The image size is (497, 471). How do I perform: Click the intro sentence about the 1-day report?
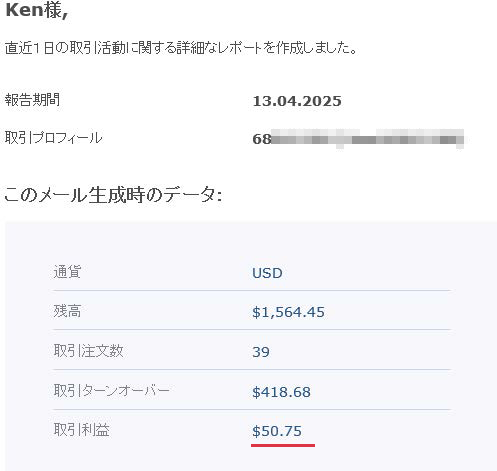181,48
